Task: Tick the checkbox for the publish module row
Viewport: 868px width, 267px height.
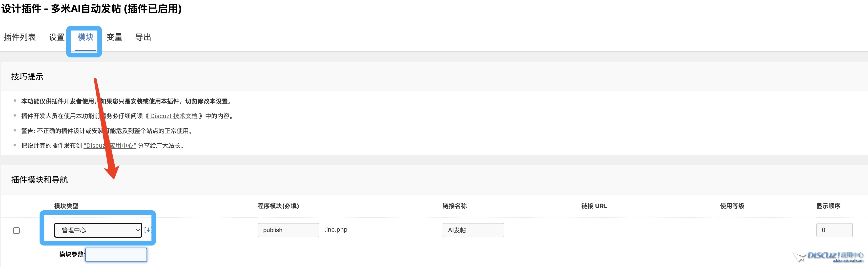Action: click(16, 231)
